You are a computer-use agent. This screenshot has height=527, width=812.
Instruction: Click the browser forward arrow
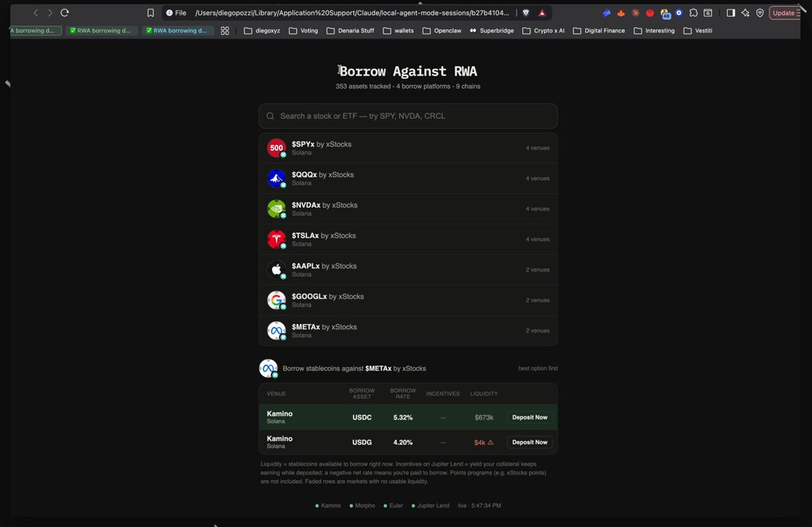(50, 13)
